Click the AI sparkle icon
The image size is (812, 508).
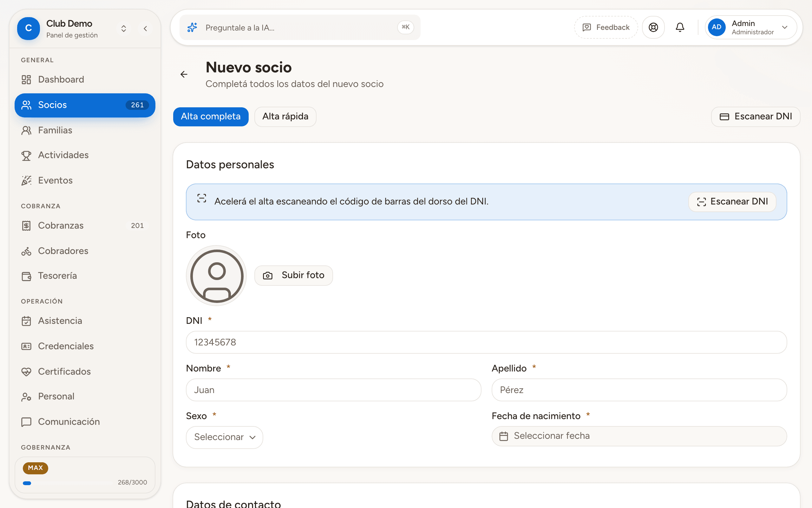pos(192,28)
